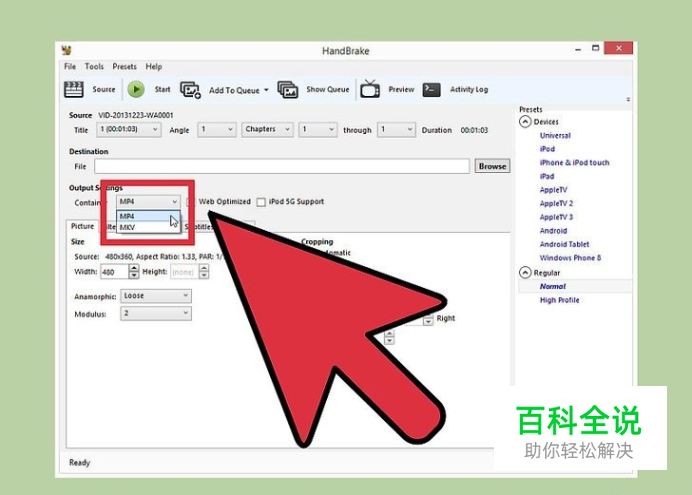Select the AppleTV 3 preset

(556, 218)
